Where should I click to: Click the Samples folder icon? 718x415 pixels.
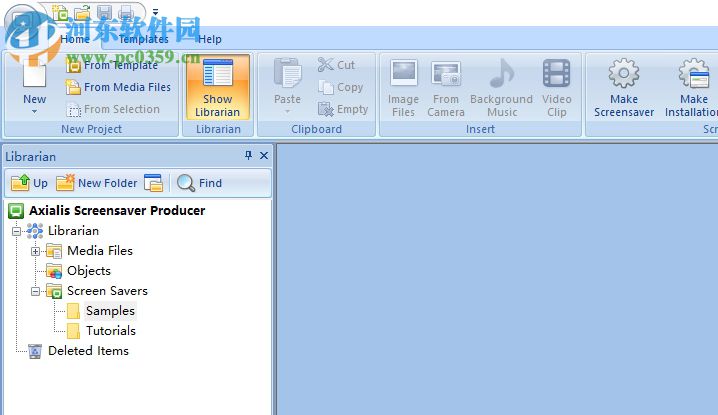pyautogui.click(x=73, y=311)
